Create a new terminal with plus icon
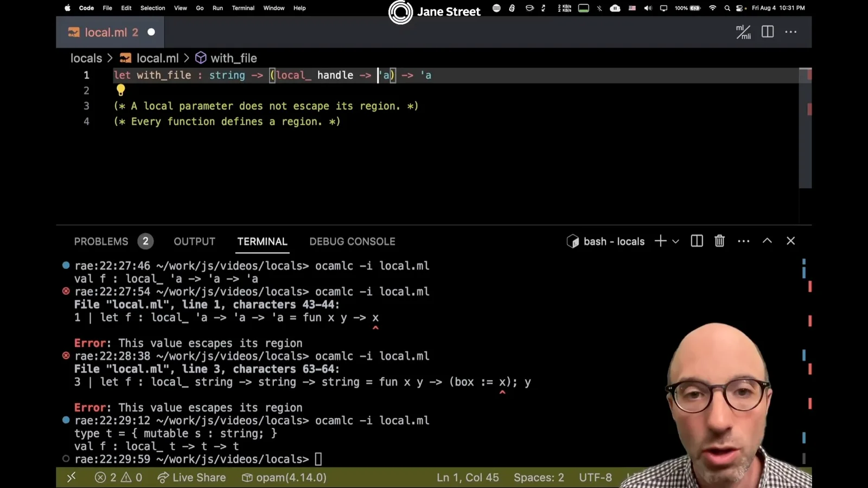The image size is (868, 488). [x=660, y=241]
